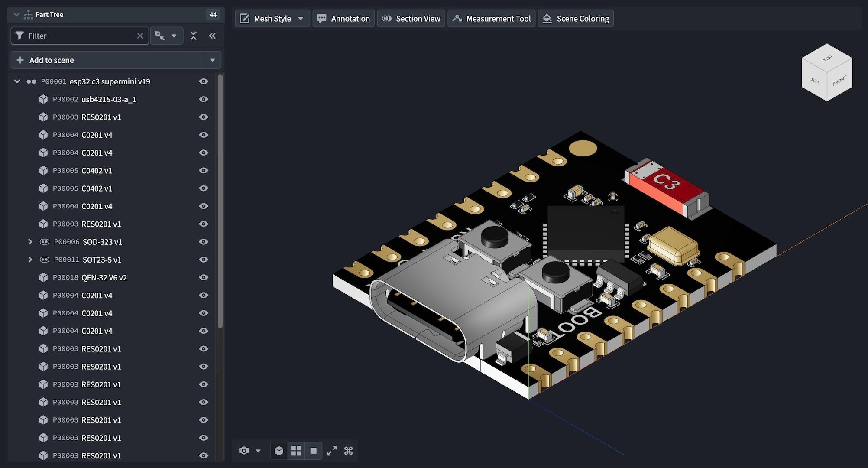Hide the esp32 c3 supermini v19 assembly
868x468 pixels.
(x=204, y=81)
